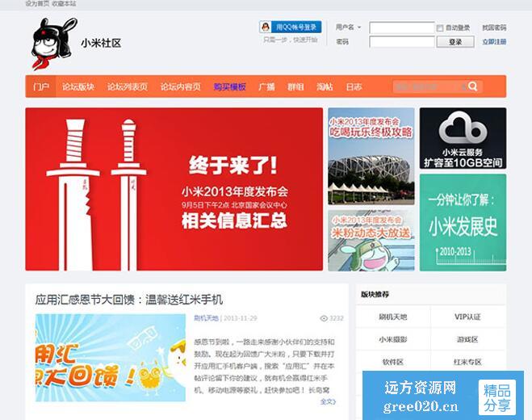Click the Mi bunny mascot logo

pos(54,44)
